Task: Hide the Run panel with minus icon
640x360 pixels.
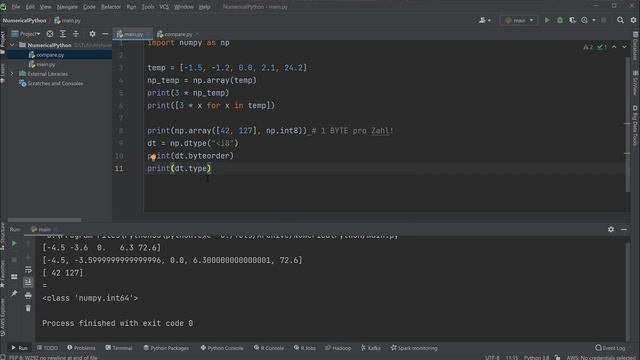Action: click(x=624, y=229)
